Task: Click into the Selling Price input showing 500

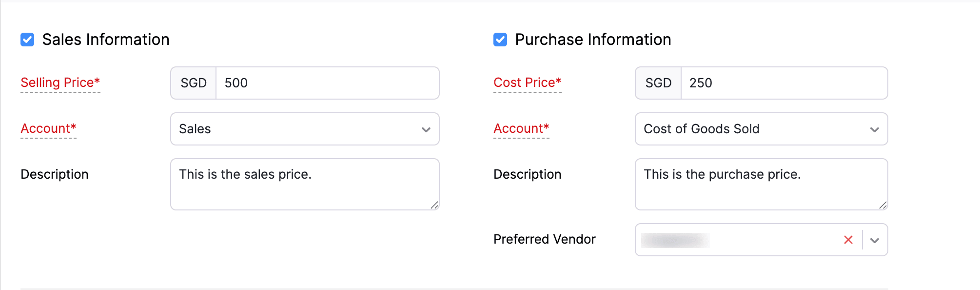Action: [327, 83]
